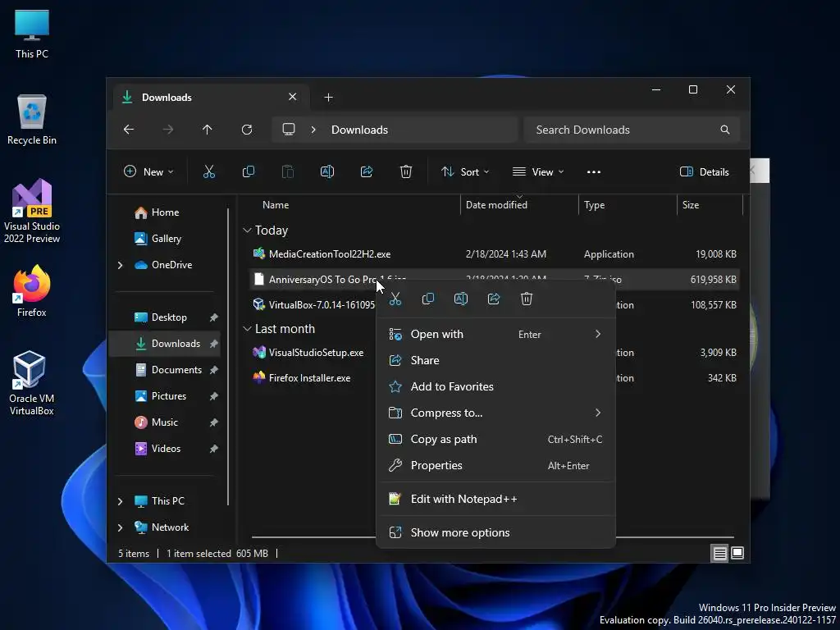Refresh the Downloads folder view
The height and width of the screenshot is (630, 840).
(246, 130)
